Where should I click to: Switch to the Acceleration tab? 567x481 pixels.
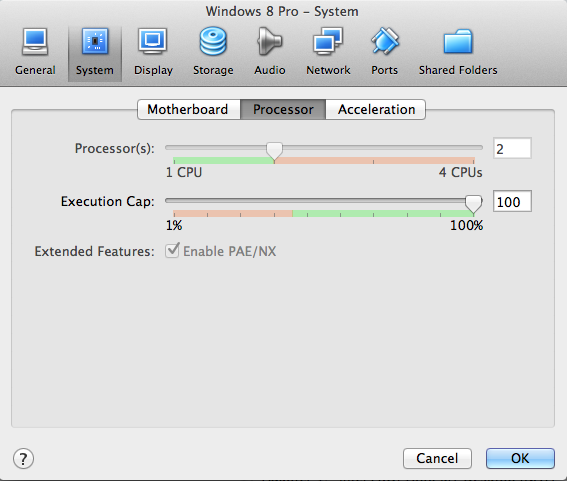click(x=376, y=110)
